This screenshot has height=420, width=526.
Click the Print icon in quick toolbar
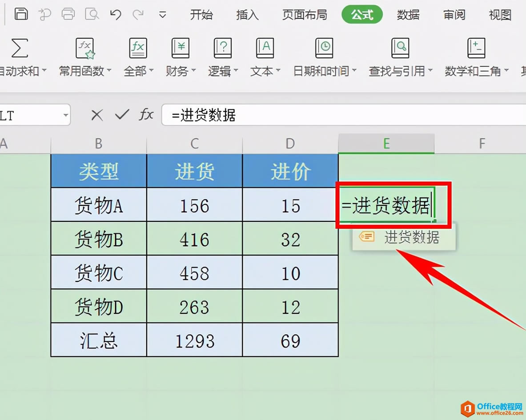[x=68, y=14]
